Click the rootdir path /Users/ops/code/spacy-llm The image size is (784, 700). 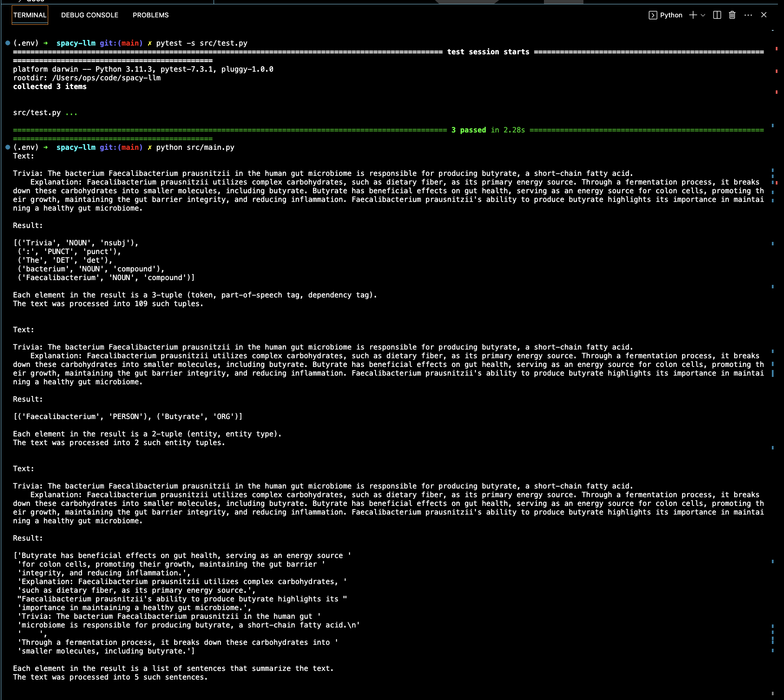click(106, 78)
